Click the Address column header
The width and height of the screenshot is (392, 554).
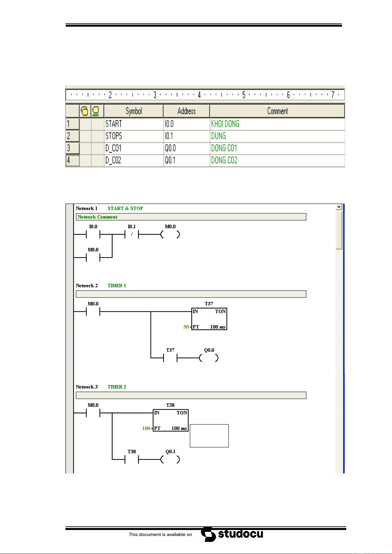coord(186,111)
